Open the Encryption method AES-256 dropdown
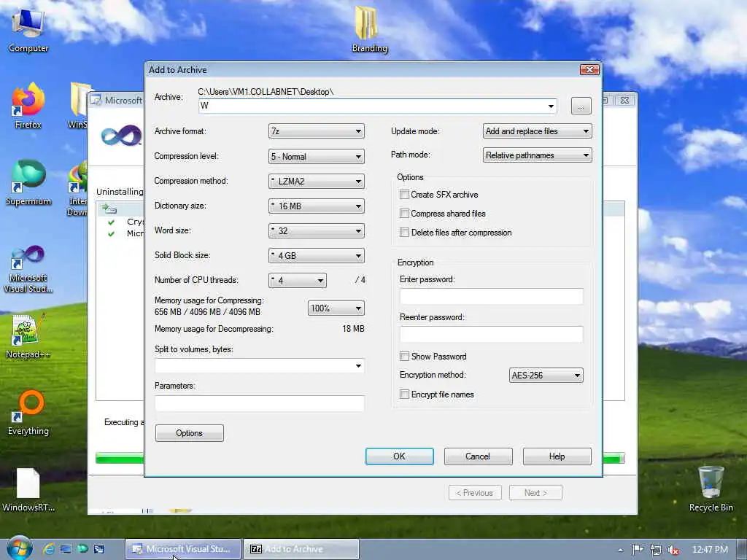This screenshot has width=747, height=560. tap(546, 376)
